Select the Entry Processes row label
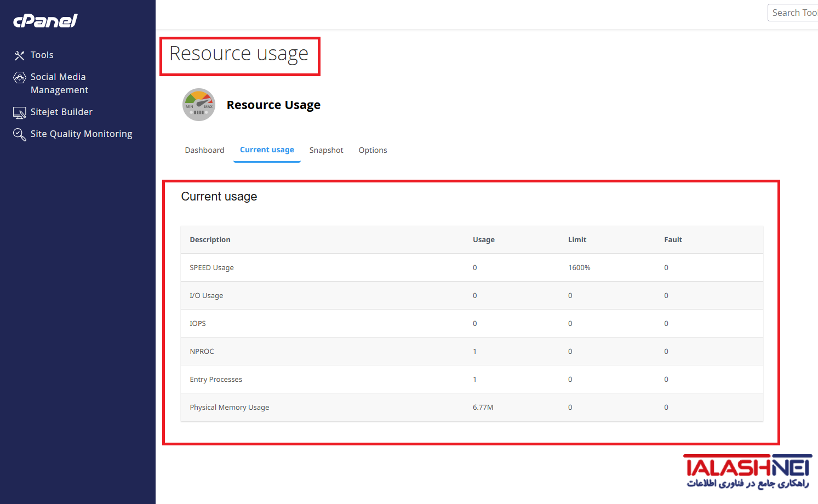Image resolution: width=818 pixels, height=504 pixels. click(216, 379)
